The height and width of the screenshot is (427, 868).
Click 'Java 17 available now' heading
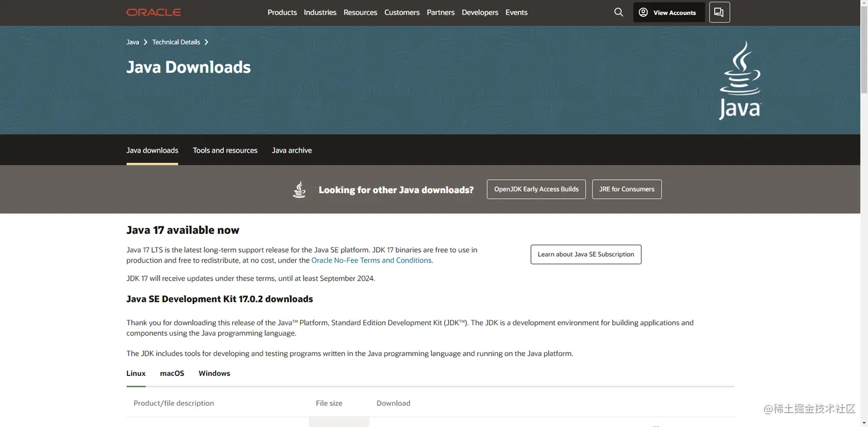coord(183,230)
